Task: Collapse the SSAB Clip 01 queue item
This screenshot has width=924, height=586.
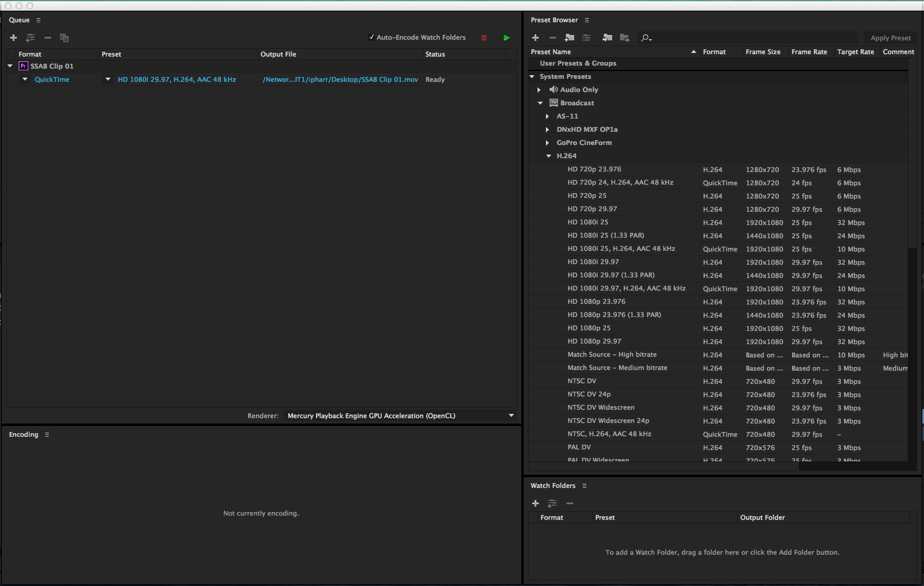Action: pos(10,66)
